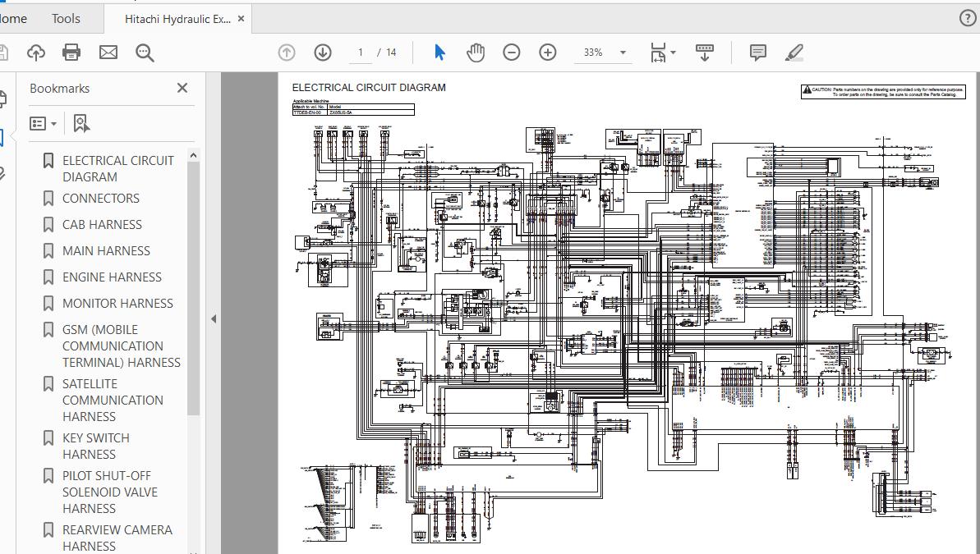Open the Find text magnifier tool
This screenshot has height=554, width=980.
145,53
